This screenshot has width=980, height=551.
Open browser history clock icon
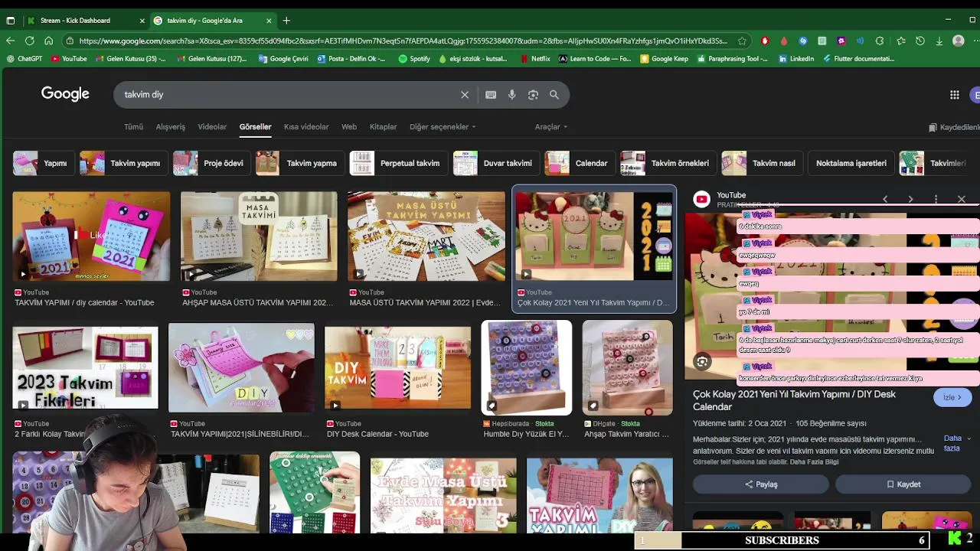[920, 41]
